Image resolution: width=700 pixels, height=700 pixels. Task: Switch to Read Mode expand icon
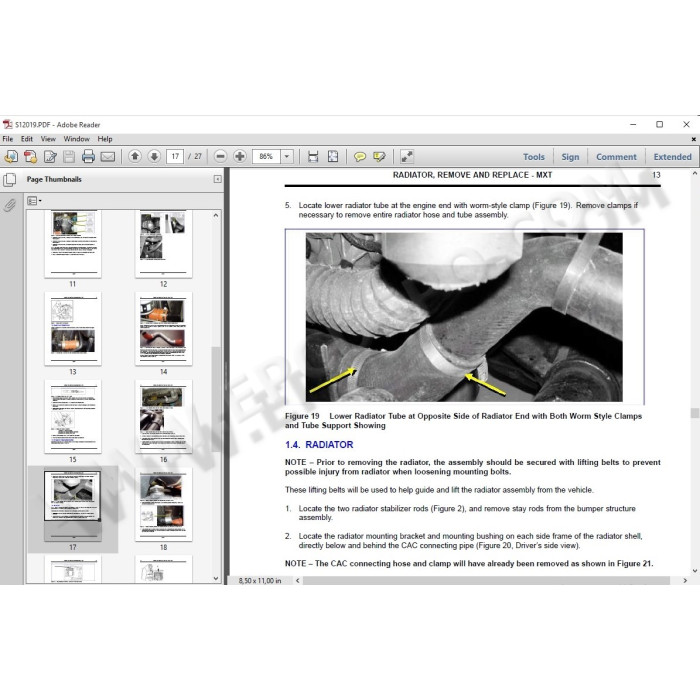[x=407, y=156]
